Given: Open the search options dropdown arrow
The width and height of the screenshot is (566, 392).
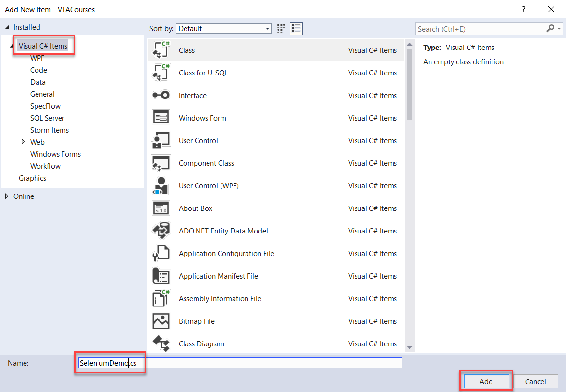Looking at the screenshot, I should pyautogui.click(x=559, y=28).
